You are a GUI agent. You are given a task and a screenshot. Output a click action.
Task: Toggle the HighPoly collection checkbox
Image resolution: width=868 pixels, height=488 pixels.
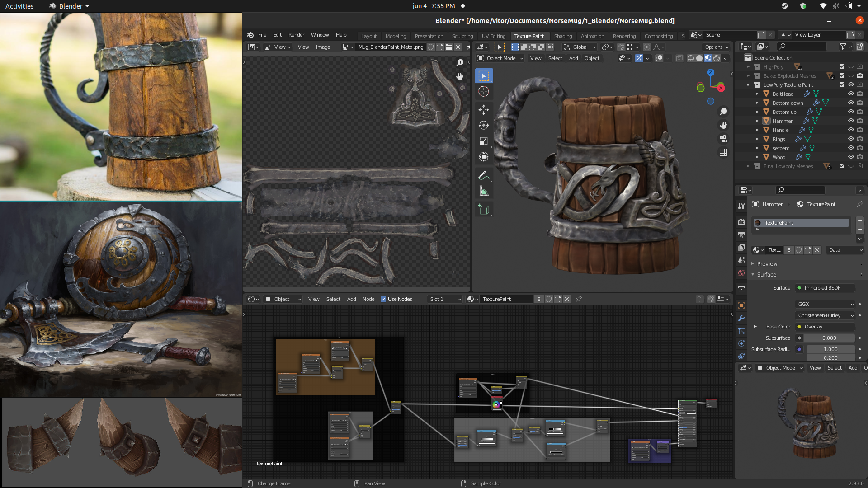[841, 66]
